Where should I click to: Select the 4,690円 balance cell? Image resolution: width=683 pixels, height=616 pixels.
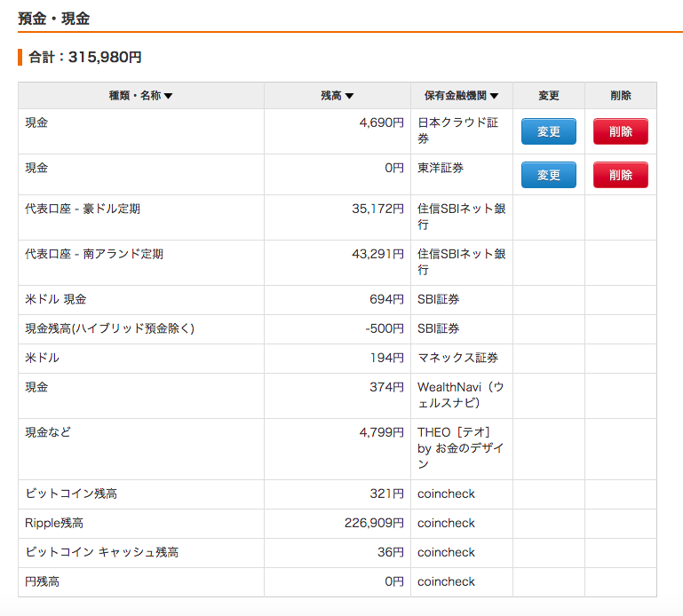pos(338,131)
